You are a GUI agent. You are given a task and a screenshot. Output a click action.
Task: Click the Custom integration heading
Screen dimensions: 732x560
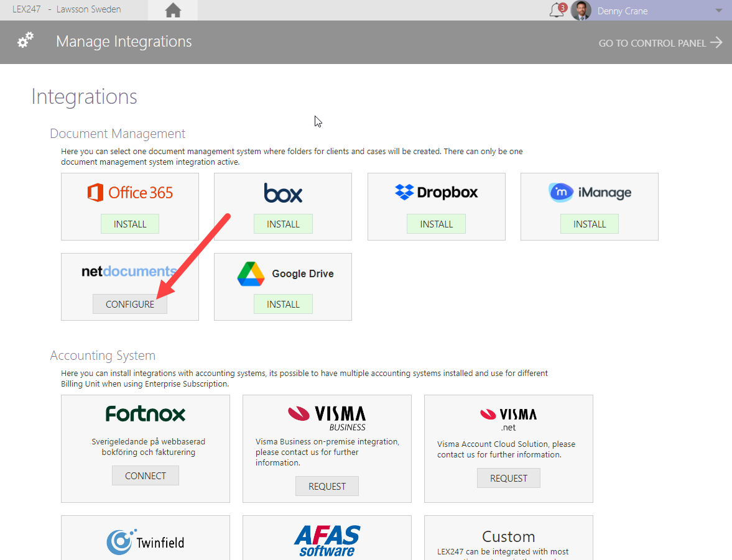(x=508, y=536)
